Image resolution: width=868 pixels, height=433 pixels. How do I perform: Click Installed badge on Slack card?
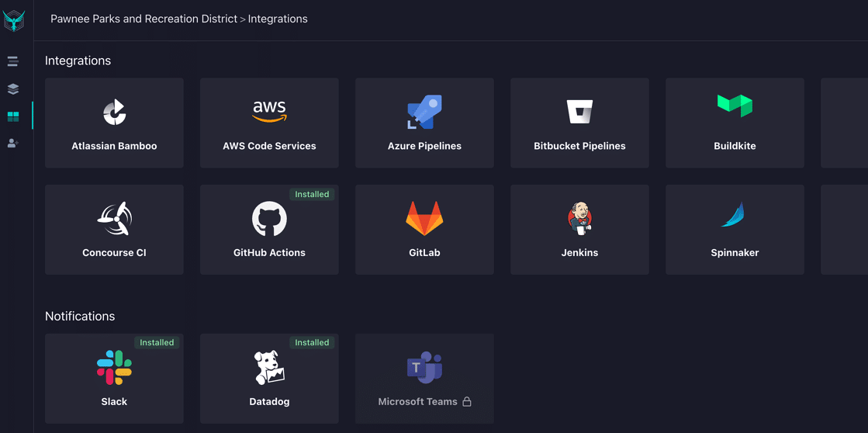tap(157, 343)
